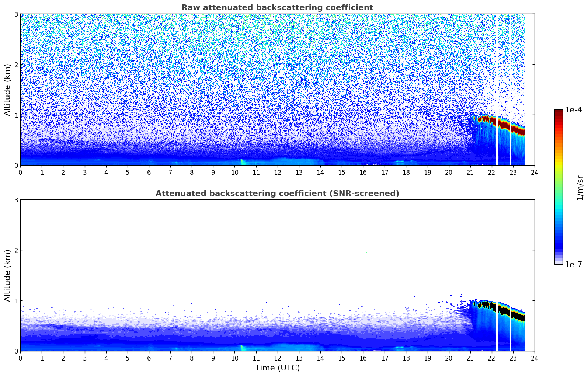Click time tick "24" under the raw plot
Image resolution: width=588 pixels, height=376 pixels.
[x=535, y=172]
